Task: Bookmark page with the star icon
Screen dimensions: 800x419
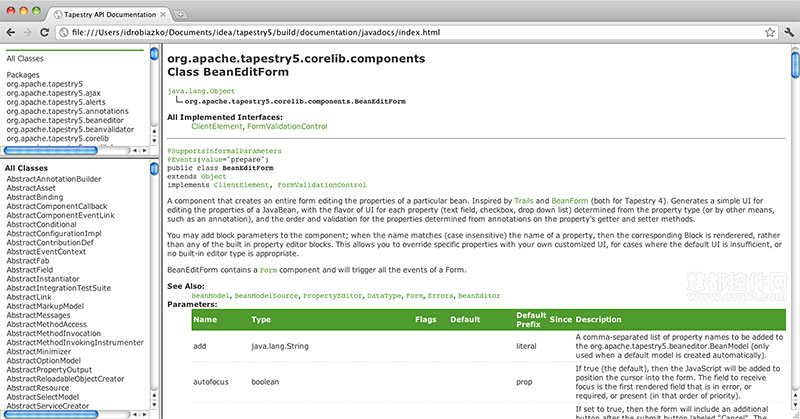Action: pos(769,32)
